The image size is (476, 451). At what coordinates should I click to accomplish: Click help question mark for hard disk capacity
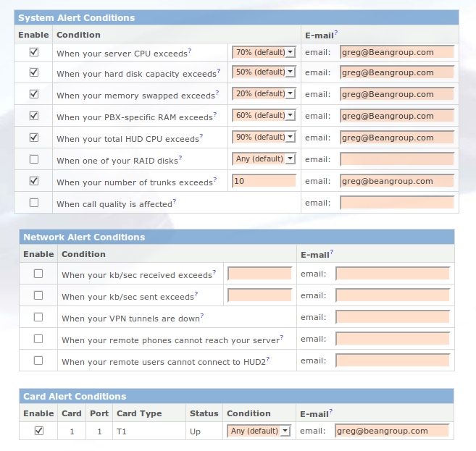pyautogui.click(x=219, y=71)
